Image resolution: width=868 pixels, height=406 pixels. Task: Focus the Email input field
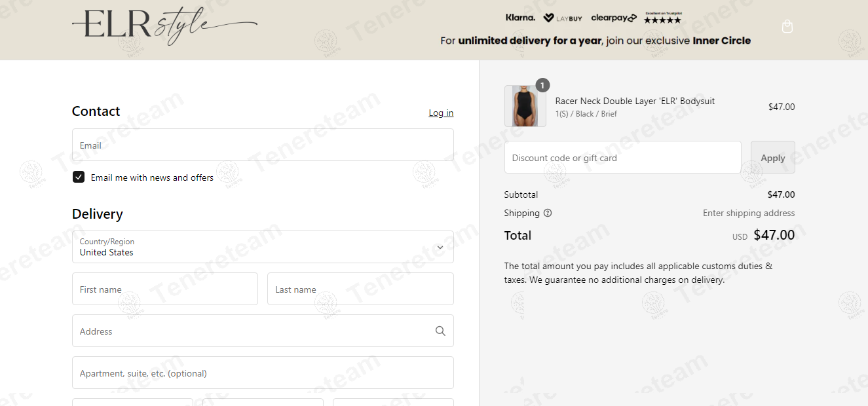pyautogui.click(x=263, y=145)
